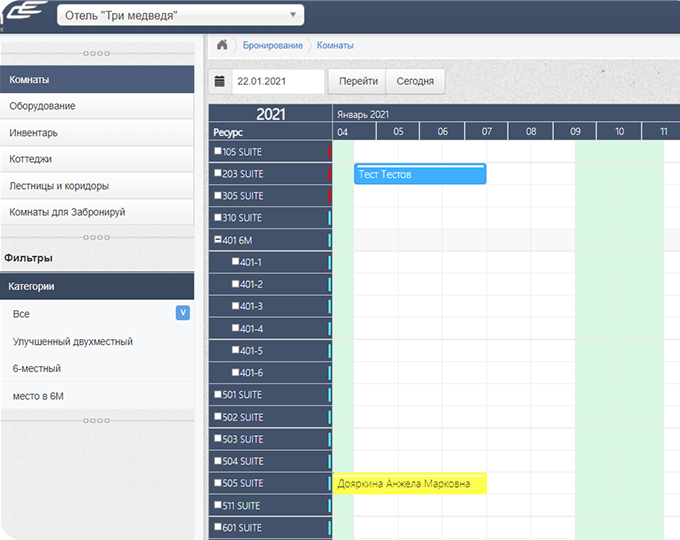Follow the Комнаты breadcrumb link
The image size is (680, 540).
click(335, 45)
